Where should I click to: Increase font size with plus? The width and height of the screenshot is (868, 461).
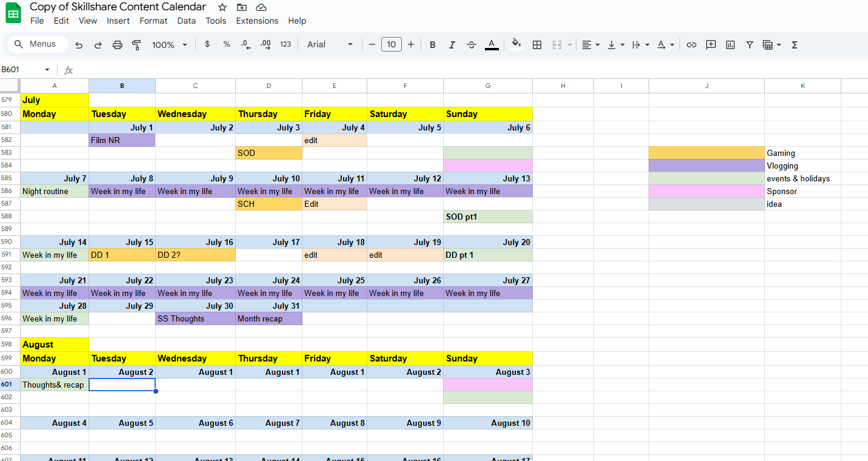click(411, 44)
